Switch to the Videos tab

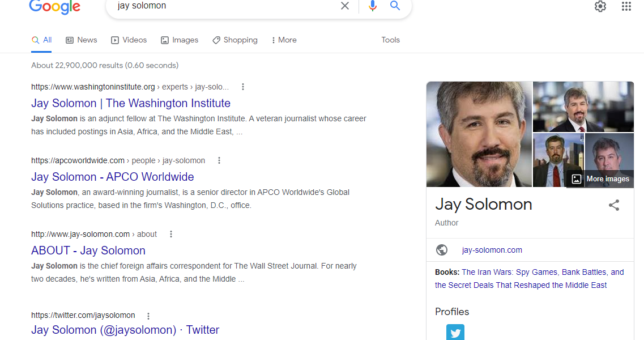point(129,40)
